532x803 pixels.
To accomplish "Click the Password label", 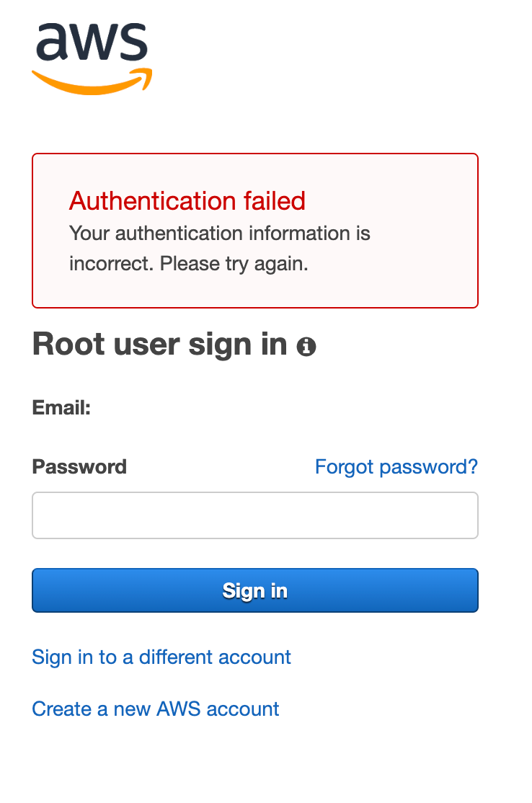I will pos(79,467).
